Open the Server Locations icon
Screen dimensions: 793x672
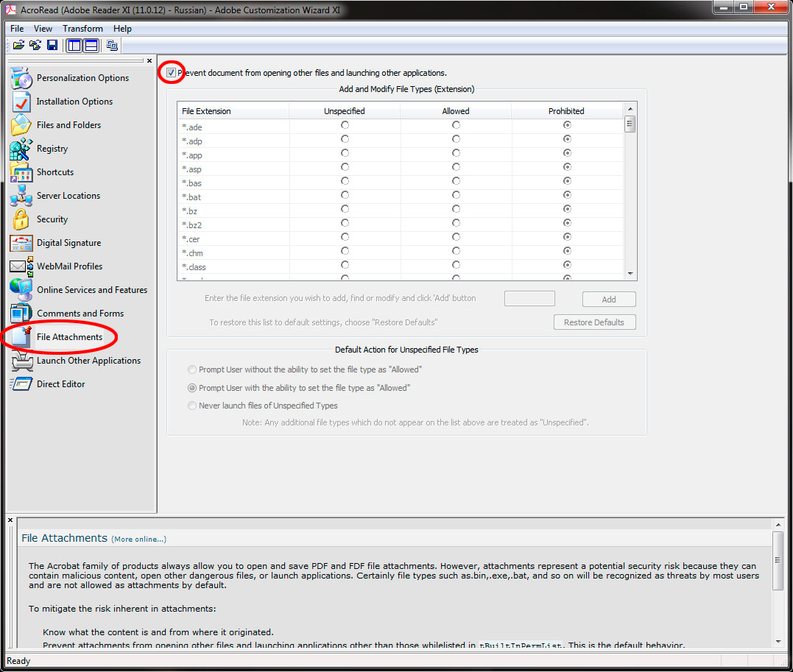click(21, 196)
